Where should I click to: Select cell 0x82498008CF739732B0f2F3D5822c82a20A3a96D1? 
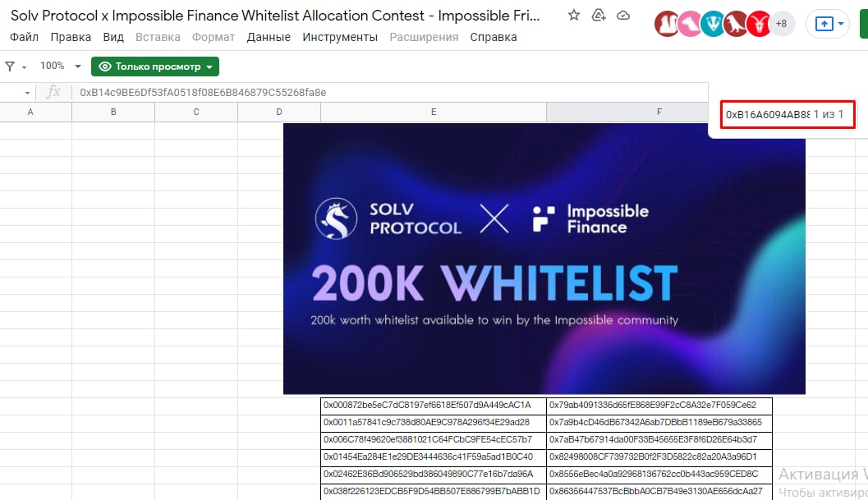pos(659,456)
